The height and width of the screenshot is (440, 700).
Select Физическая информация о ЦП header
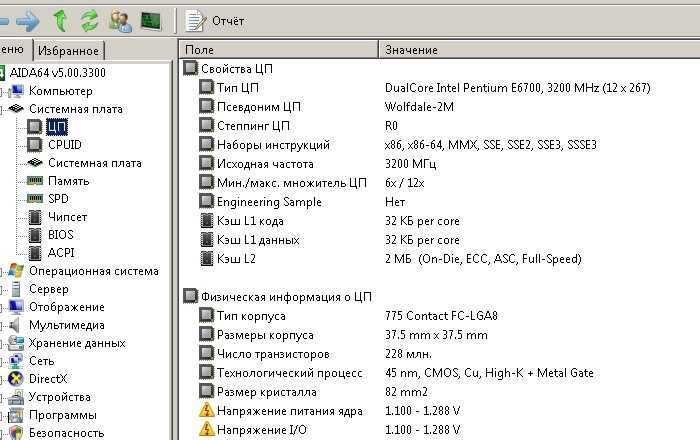click(x=286, y=297)
